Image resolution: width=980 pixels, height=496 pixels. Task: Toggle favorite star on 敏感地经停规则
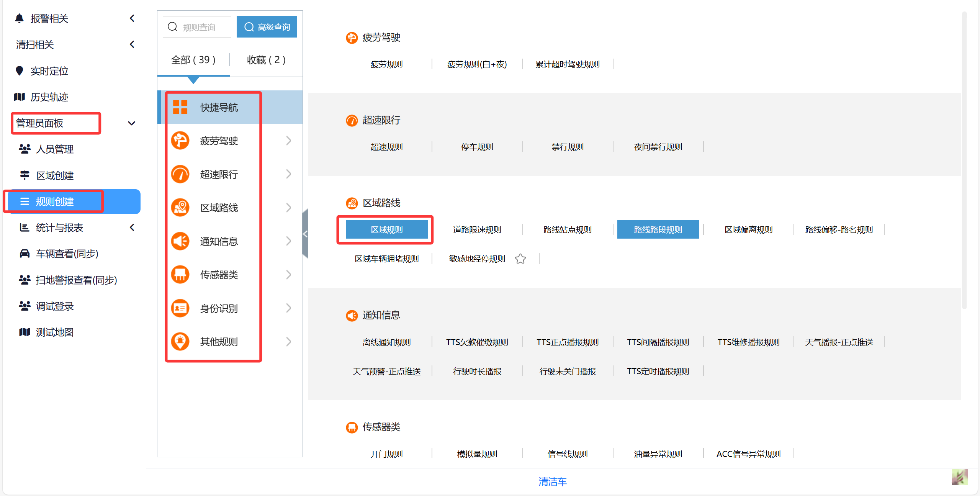pyautogui.click(x=520, y=259)
